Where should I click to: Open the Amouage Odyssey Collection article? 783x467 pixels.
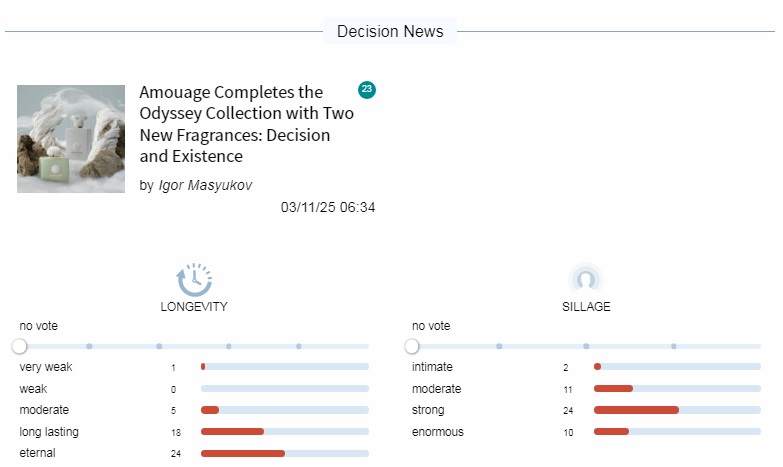point(247,124)
